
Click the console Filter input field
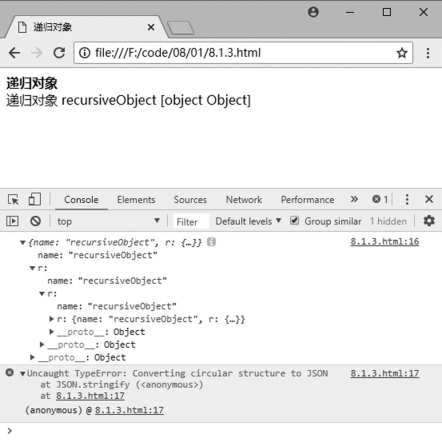point(191,222)
